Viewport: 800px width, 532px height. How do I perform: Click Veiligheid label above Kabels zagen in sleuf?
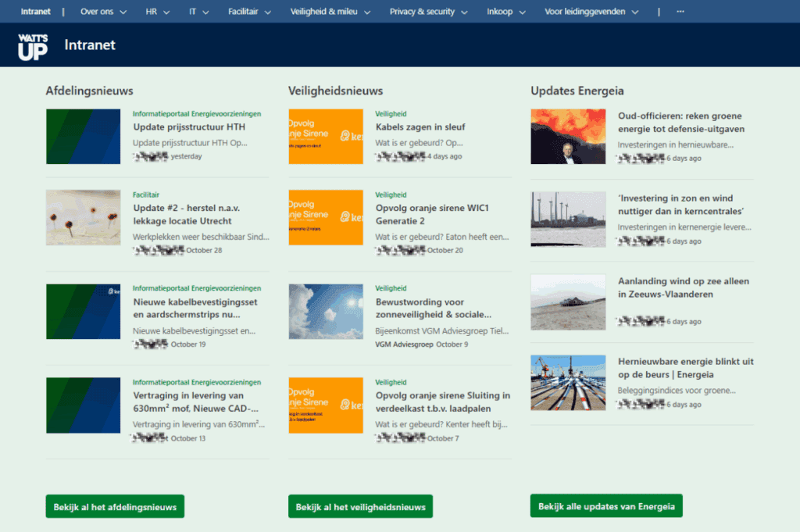(x=391, y=114)
